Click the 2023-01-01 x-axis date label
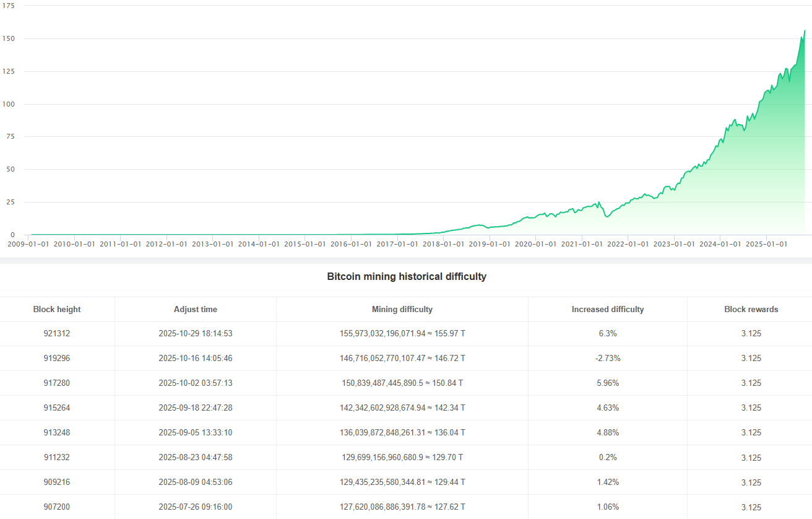The height and width of the screenshot is (519, 812). click(674, 244)
